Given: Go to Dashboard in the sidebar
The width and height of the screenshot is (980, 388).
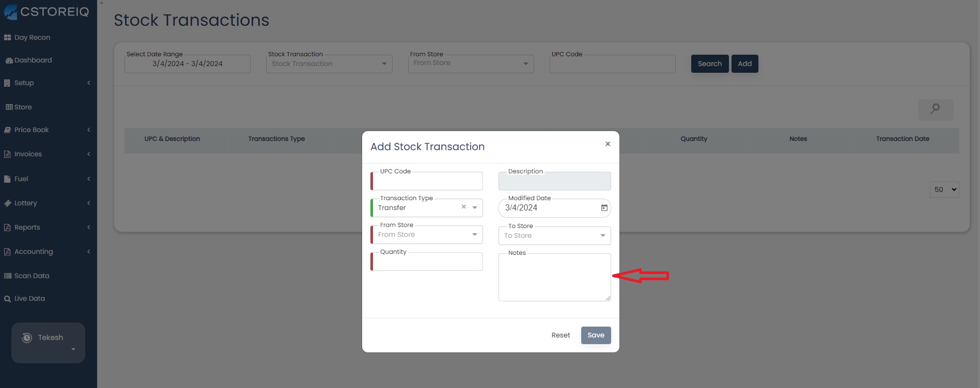Looking at the screenshot, I should coord(33,60).
